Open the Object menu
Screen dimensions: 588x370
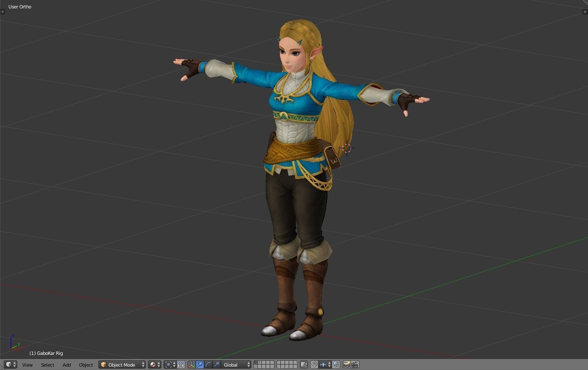tap(86, 365)
